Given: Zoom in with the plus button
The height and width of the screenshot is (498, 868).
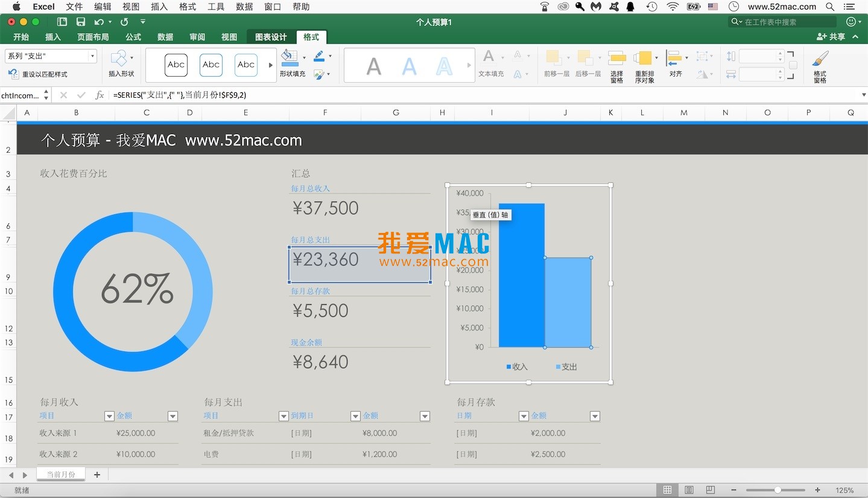Looking at the screenshot, I should 817,490.
